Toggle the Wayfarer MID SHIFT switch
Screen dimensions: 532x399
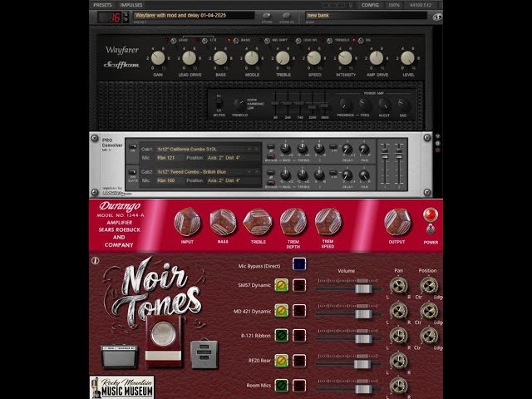(267, 41)
